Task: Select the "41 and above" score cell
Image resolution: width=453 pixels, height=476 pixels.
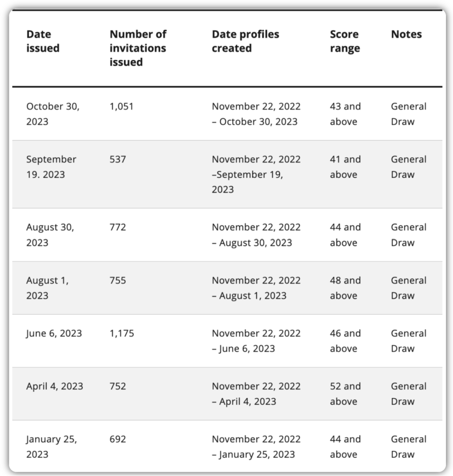Action: 345,166
